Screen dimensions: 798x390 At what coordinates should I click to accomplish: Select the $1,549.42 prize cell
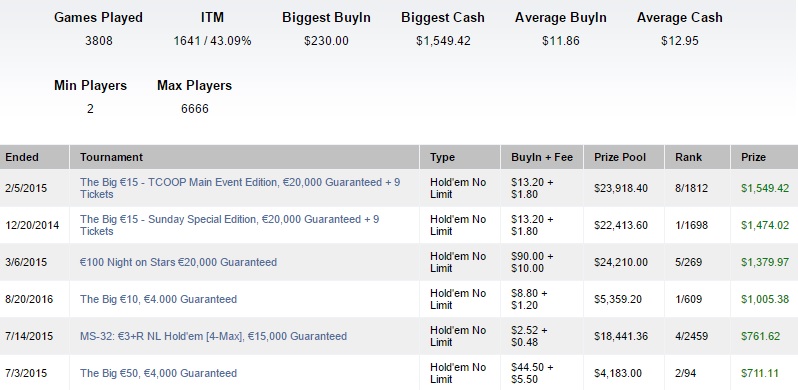coord(764,188)
